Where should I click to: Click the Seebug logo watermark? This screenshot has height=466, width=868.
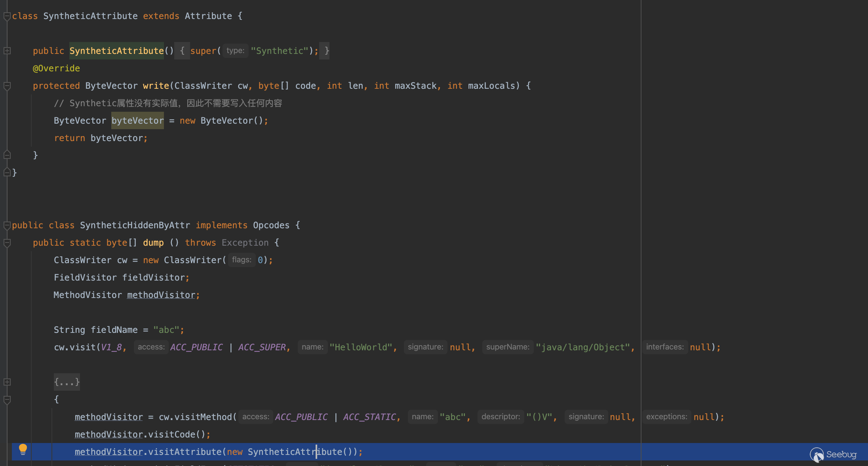[833, 455]
